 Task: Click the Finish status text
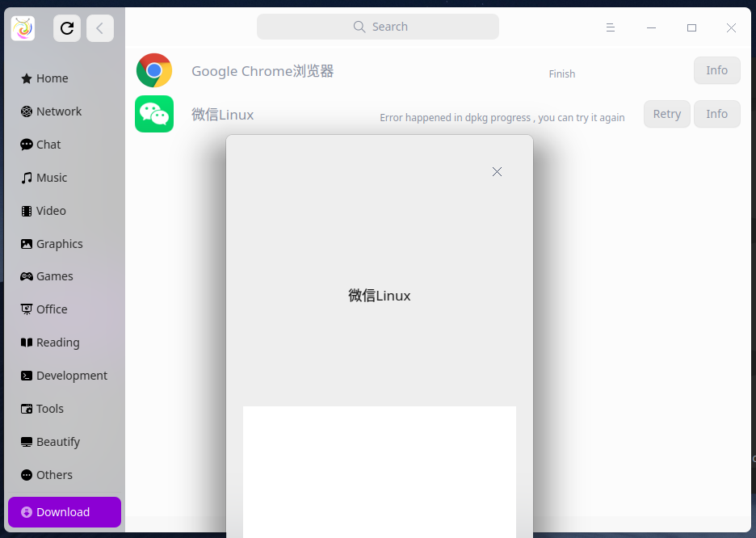pyautogui.click(x=561, y=74)
